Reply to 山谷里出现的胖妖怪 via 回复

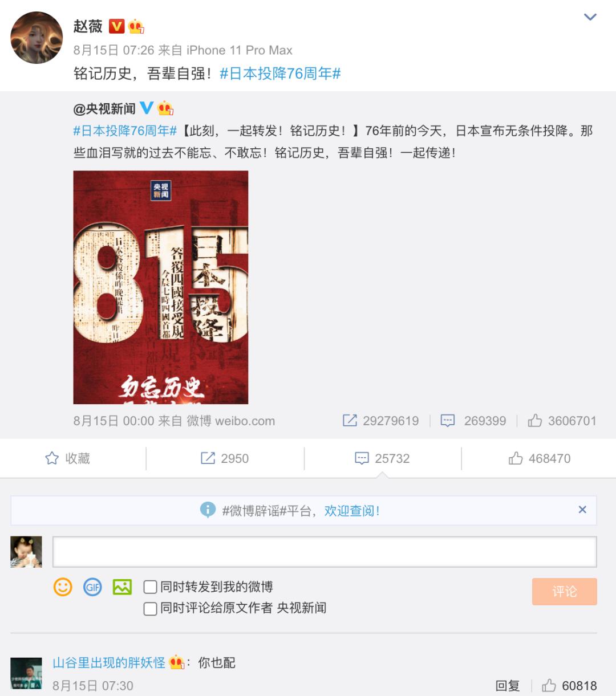(507, 686)
